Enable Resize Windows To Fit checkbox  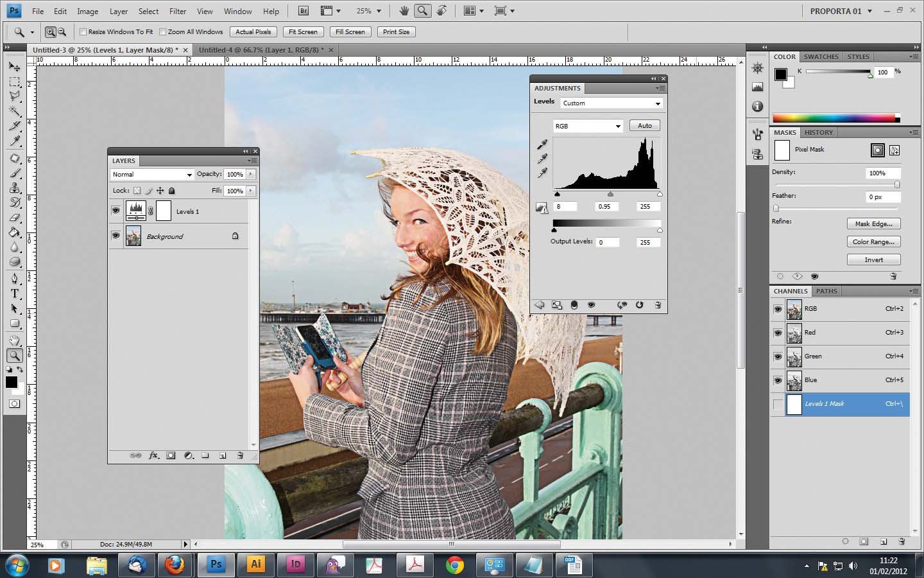[x=83, y=31]
